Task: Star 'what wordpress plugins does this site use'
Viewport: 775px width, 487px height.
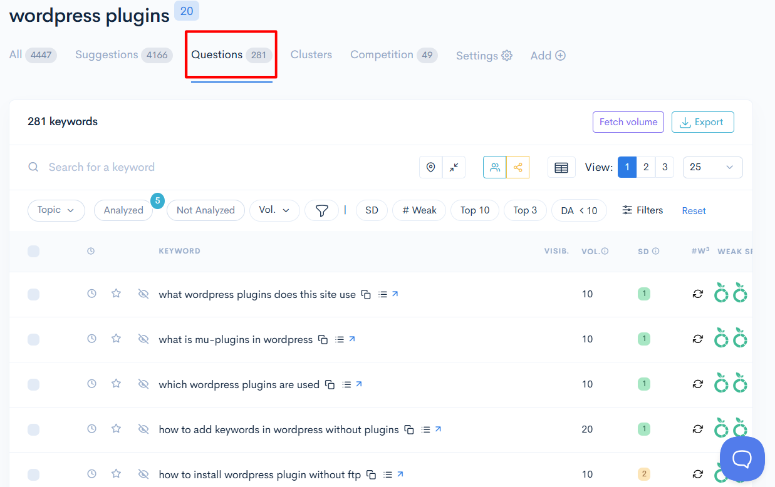Action: (116, 294)
